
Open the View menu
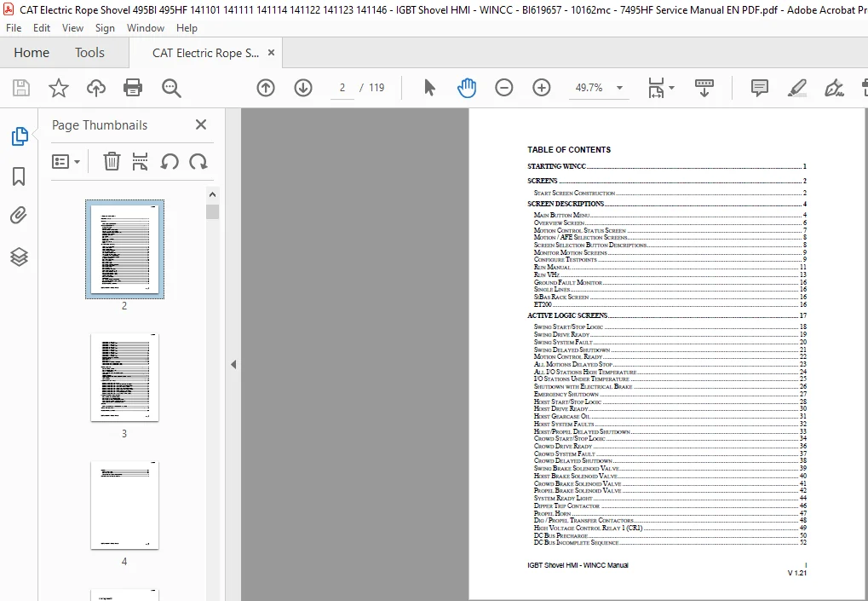[72, 27]
